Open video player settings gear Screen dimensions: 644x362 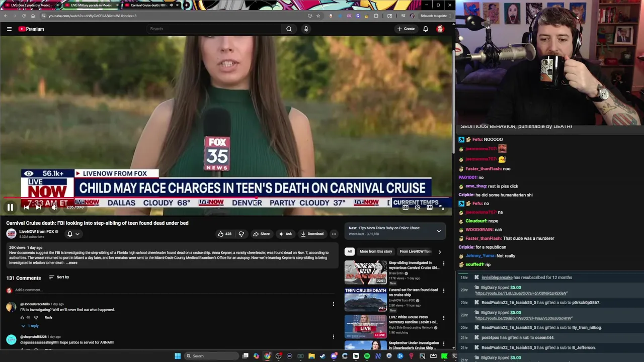pyautogui.click(x=418, y=207)
